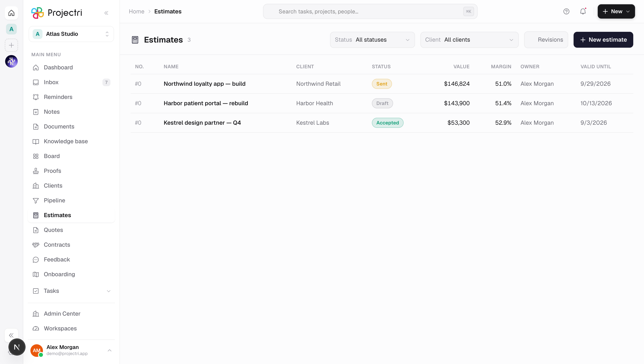Open Inbox with 7 items
This screenshot has height=364, width=644.
[x=71, y=82]
